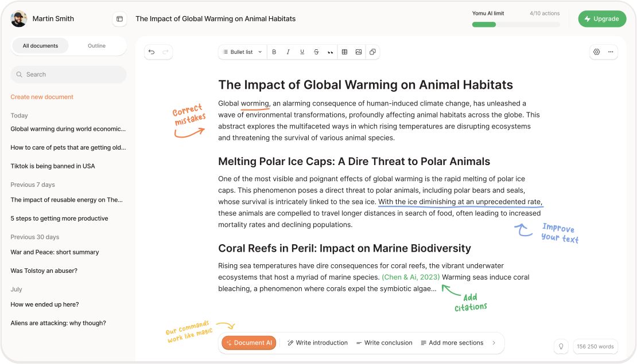Expand more AI commands with right chevron

coord(494,343)
